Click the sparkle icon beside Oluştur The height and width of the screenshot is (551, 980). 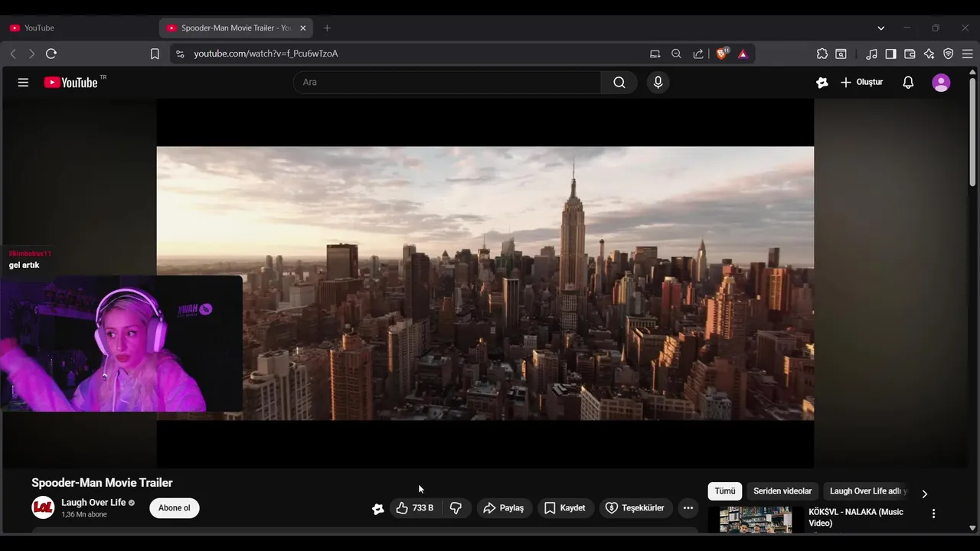pyautogui.click(x=822, y=83)
